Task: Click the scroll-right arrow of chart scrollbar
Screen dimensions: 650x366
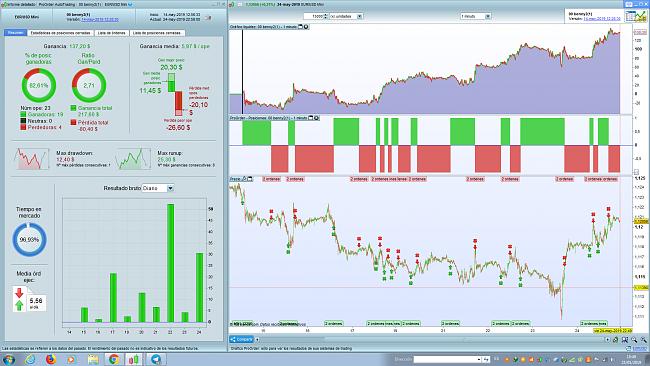Action: click(607, 339)
